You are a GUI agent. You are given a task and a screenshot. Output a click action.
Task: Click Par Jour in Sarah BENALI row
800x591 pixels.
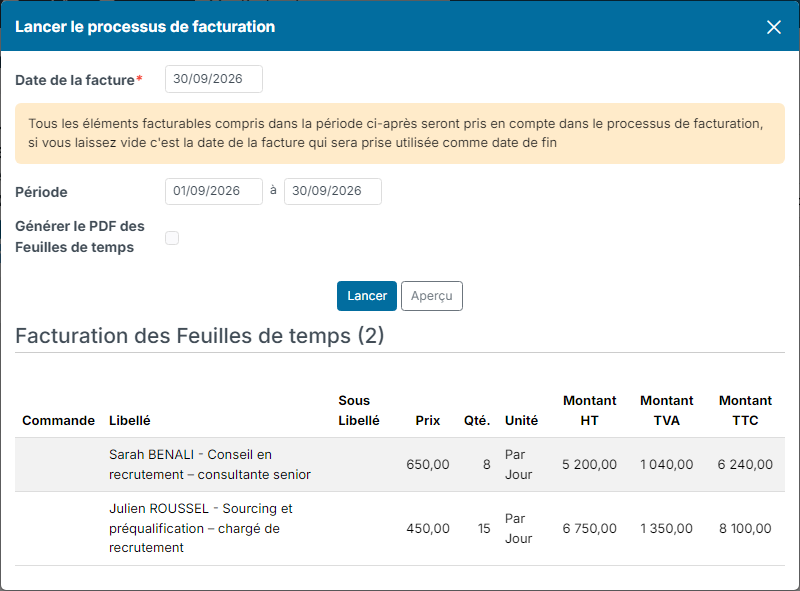tap(518, 464)
